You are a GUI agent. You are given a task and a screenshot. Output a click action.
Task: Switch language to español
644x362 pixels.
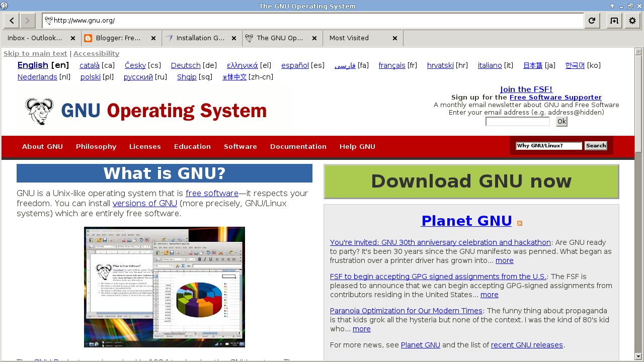295,65
